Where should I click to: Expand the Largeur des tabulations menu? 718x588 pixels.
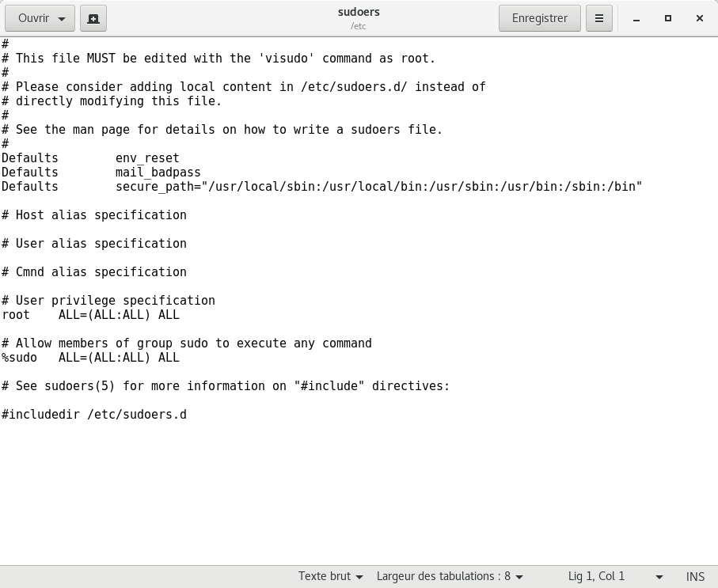(x=449, y=576)
